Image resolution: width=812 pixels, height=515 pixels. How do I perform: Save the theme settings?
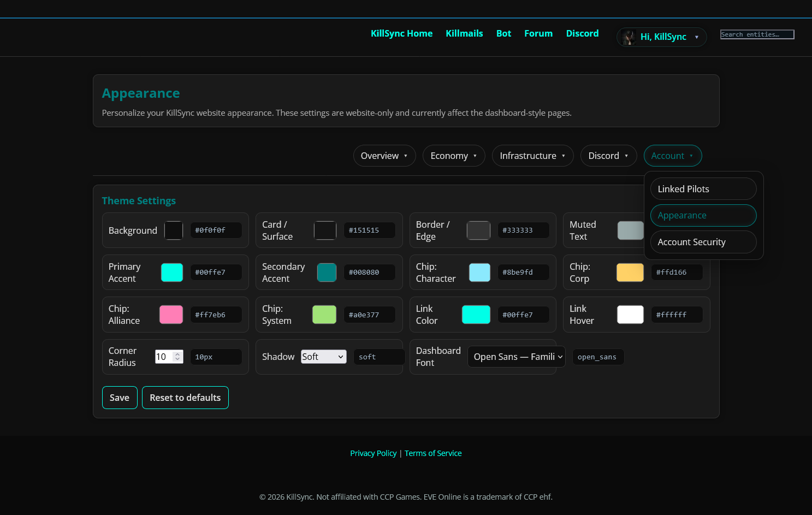[120, 398]
